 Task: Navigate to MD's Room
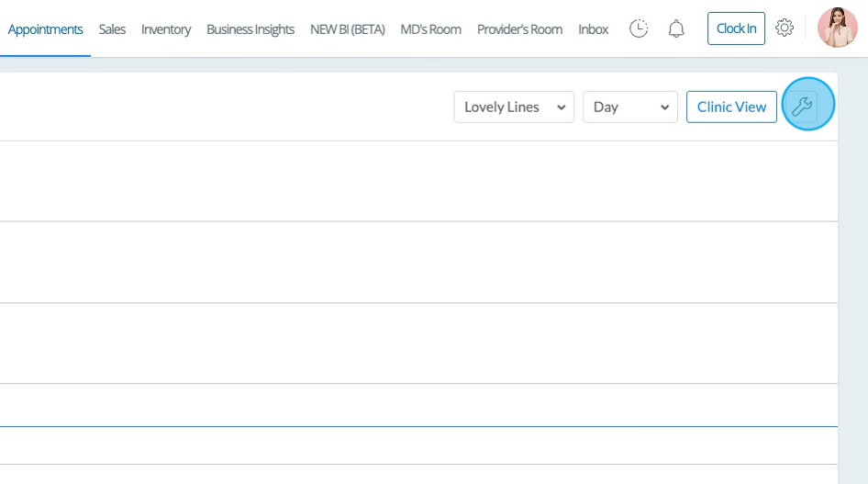click(x=430, y=29)
